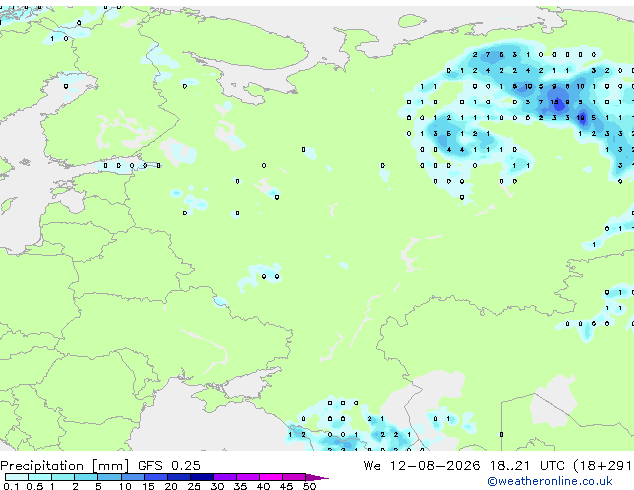Click the '25' legend scale label
634x490 pixels.
pos(194,486)
